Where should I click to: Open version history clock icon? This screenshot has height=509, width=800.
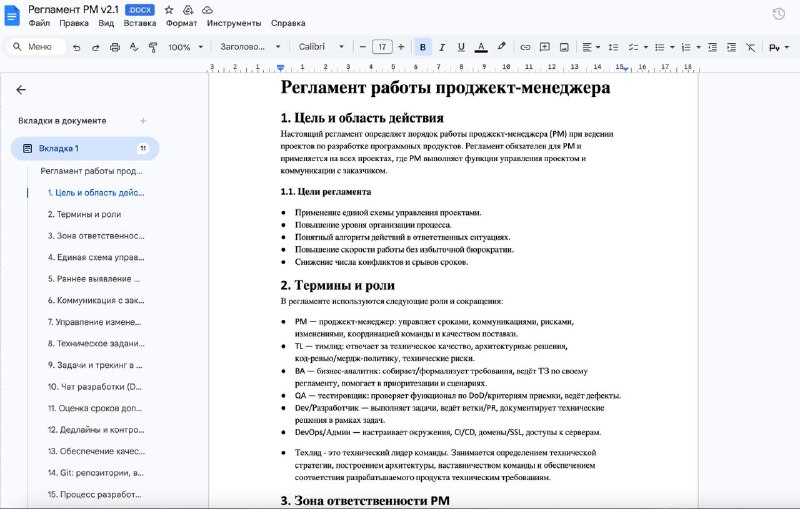[x=779, y=13]
